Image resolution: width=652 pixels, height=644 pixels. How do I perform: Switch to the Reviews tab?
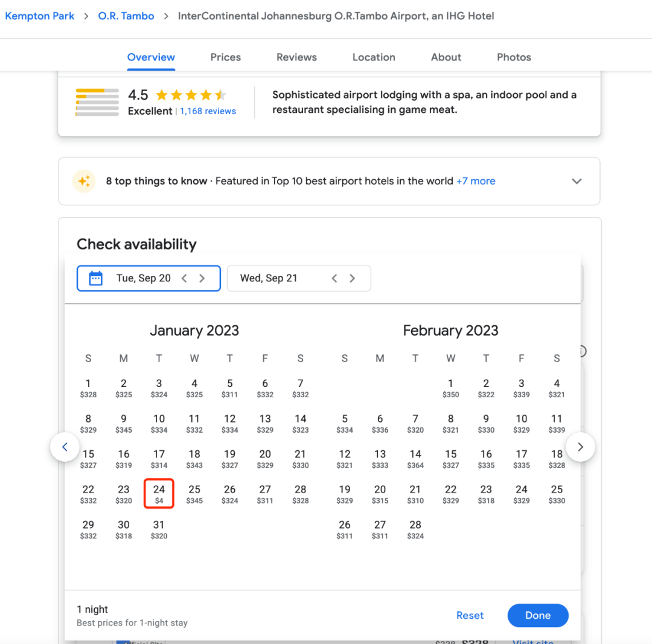pos(296,57)
